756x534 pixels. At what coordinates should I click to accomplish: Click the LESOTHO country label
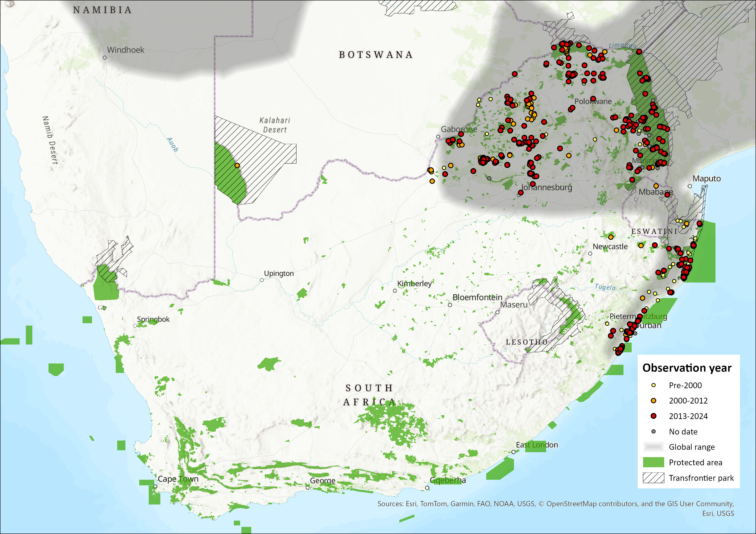pos(527,342)
